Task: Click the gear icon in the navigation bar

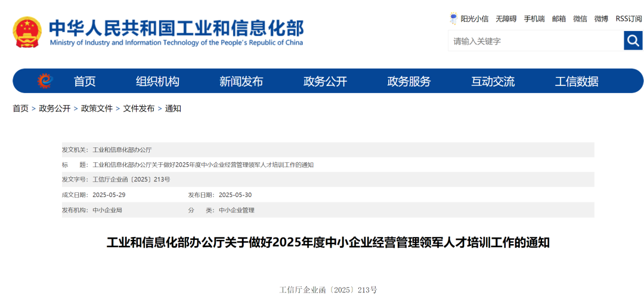Action: point(45,81)
